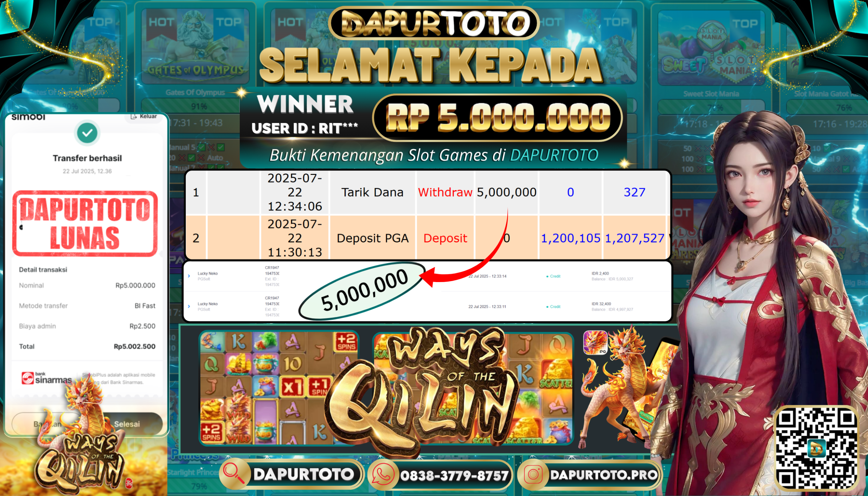This screenshot has width=868, height=496.
Task: Click the 0838-3779-8757 contact button
Action: pyautogui.click(x=440, y=475)
